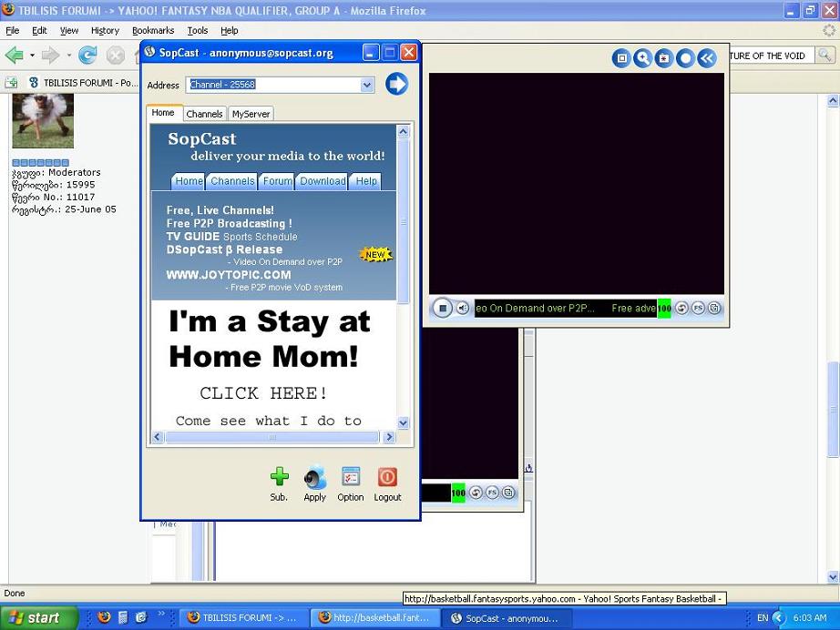Reload the page in Firefox
Viewport: 840px width, 630px height.
click(87, 56)
